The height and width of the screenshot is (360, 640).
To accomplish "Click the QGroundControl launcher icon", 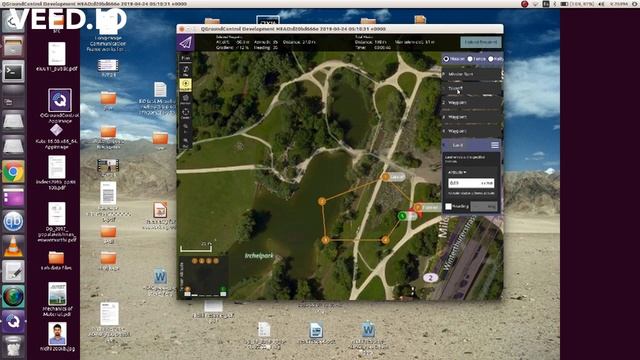I will point(13,322).
